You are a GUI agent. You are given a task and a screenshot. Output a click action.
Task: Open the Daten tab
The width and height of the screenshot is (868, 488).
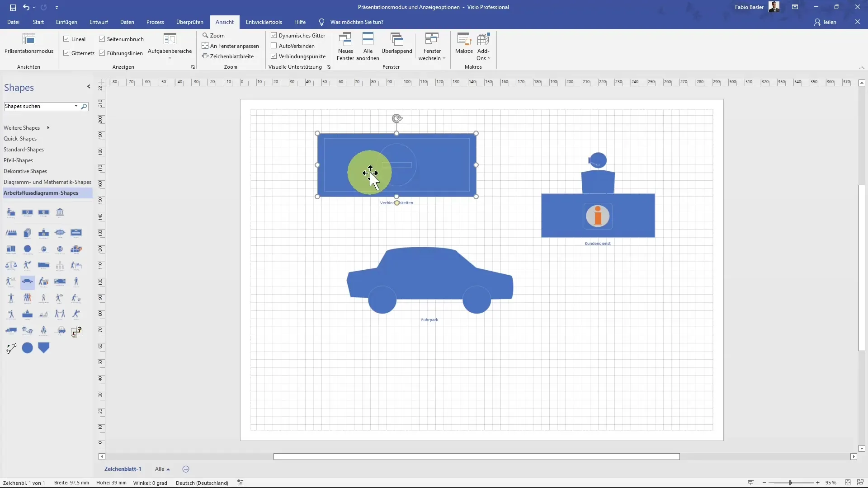click(127, 22)
